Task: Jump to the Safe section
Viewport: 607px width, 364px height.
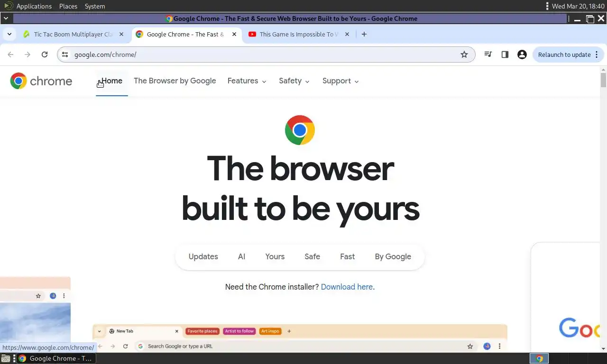Action: pyautogui.click(x=313, y=256)
